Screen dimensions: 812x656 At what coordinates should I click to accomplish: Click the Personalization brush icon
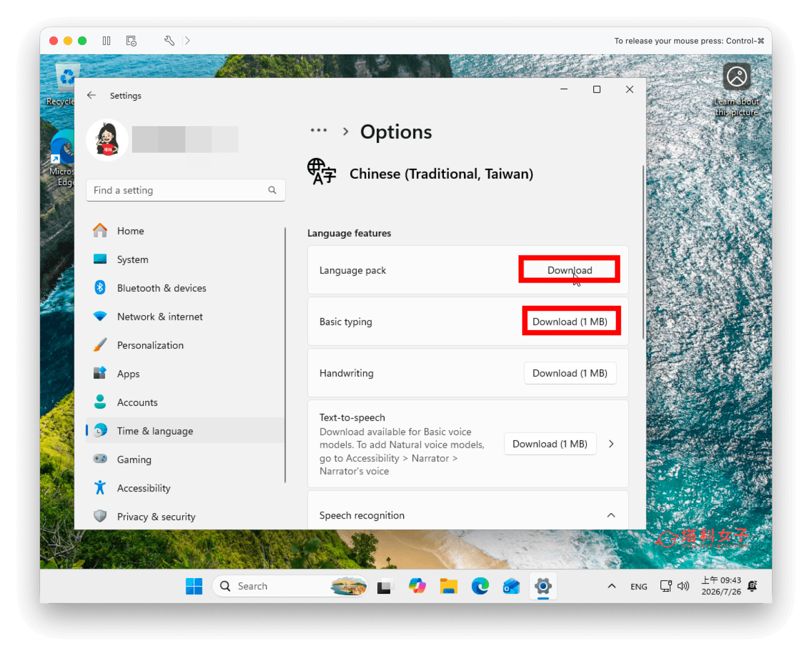pyautogui.click(x=100, y=345)
